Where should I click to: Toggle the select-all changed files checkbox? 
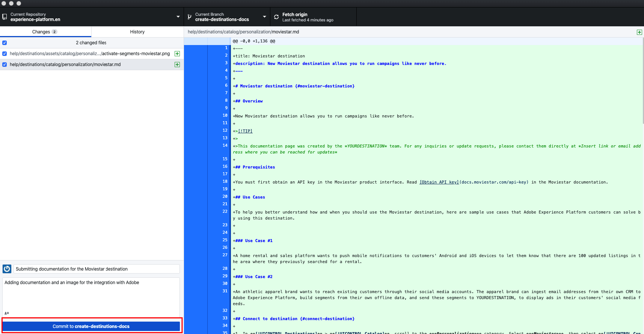coord(5,43)
